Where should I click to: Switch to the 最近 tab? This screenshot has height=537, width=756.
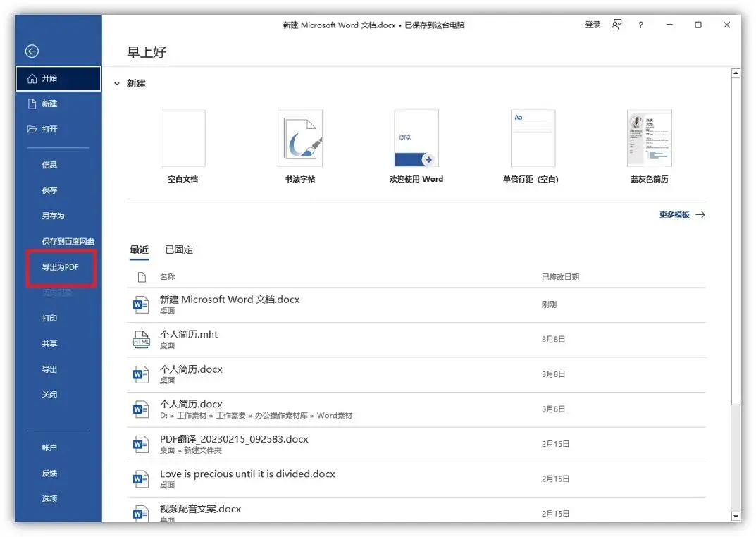pyautogui.click(x=139, y=249)
